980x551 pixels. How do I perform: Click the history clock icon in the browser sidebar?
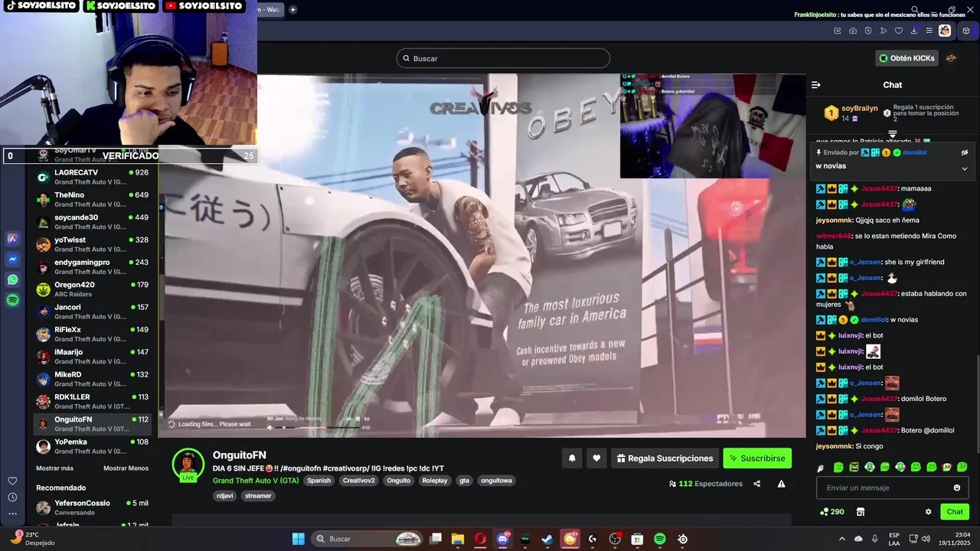tap(12, 497)
